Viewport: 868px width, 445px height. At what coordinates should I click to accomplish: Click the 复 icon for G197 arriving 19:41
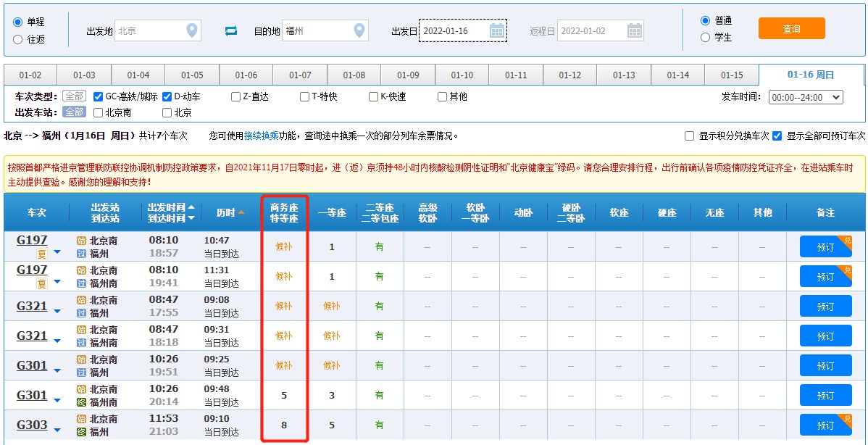tap(41, 283)
